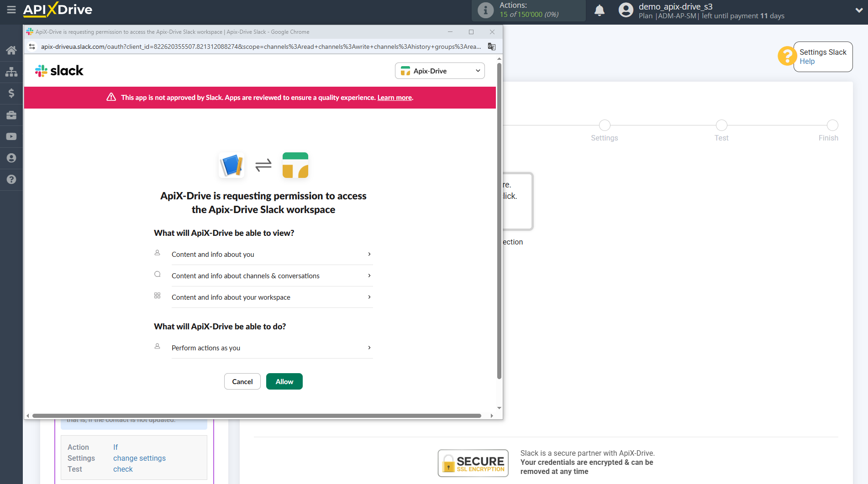
Task: Open the home icon in sidebar
Action: 11,50
